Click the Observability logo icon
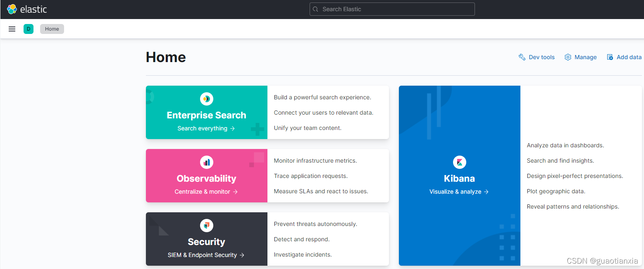Viewport: 644px width, 269px height. [207, 162]
